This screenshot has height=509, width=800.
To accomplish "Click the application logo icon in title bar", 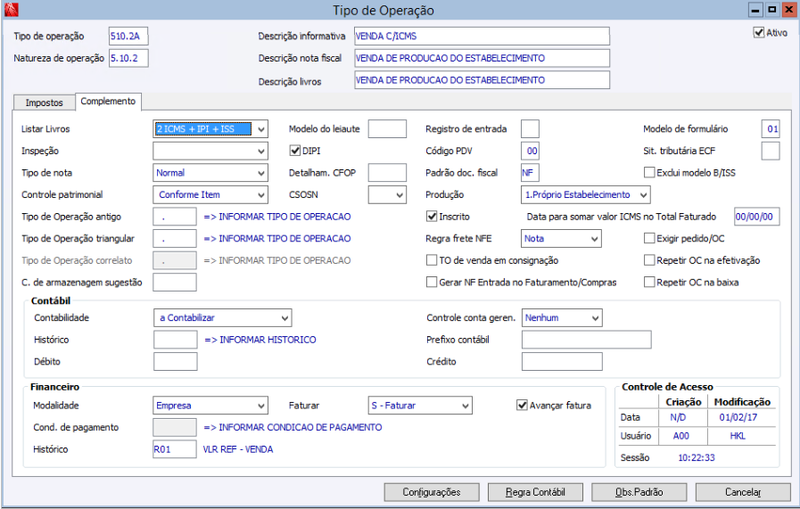I will pos(11,10).
